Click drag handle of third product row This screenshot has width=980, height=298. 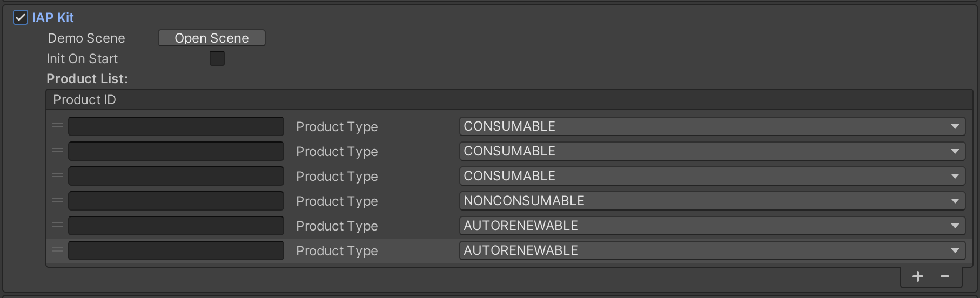click(57, 175)
